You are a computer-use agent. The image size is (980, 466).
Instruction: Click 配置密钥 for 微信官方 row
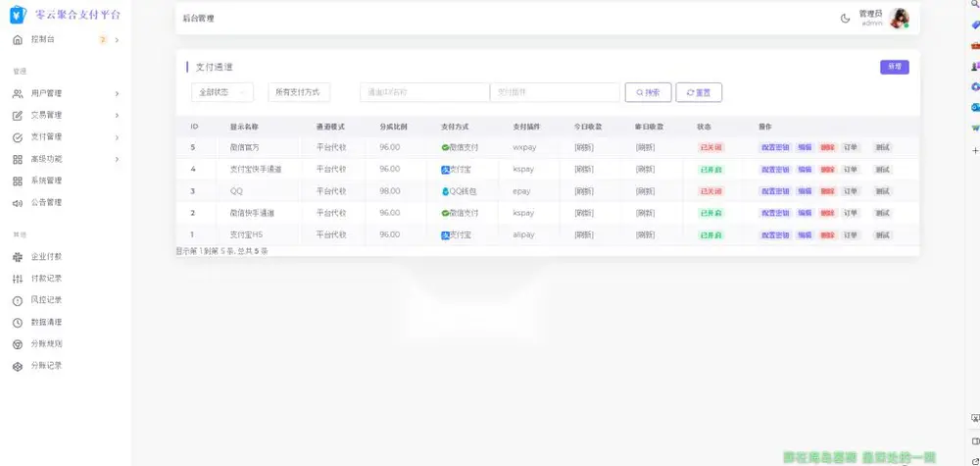click(x=775, y=147)
